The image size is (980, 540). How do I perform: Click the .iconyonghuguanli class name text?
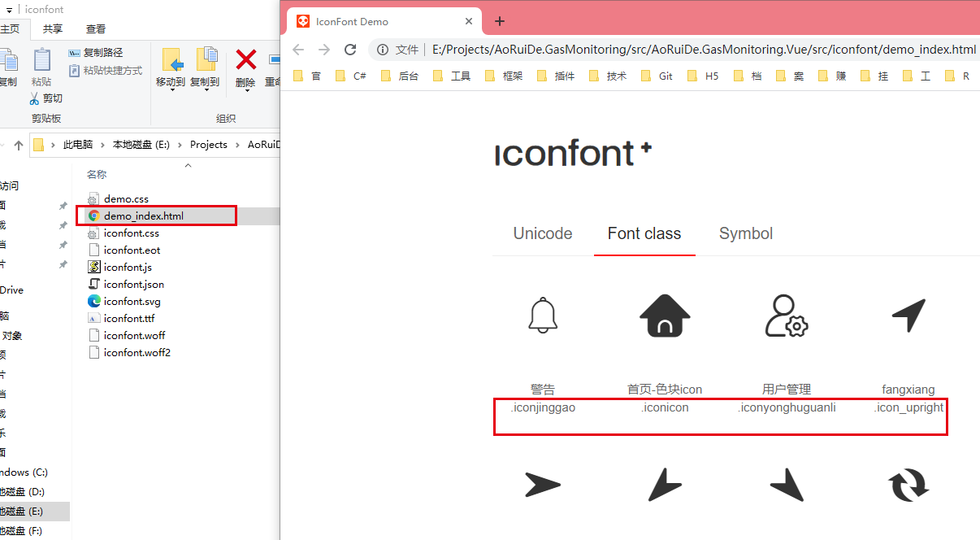(x=787, y=407)
